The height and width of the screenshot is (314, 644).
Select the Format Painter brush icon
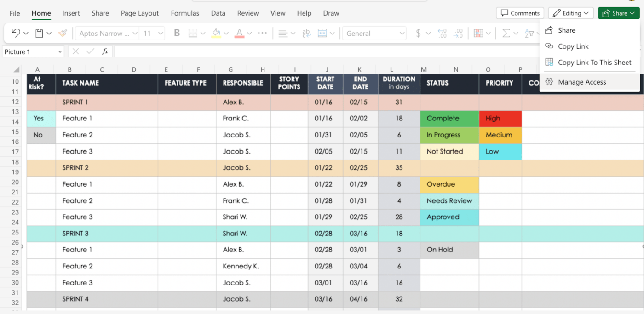(x=63, y=33)
